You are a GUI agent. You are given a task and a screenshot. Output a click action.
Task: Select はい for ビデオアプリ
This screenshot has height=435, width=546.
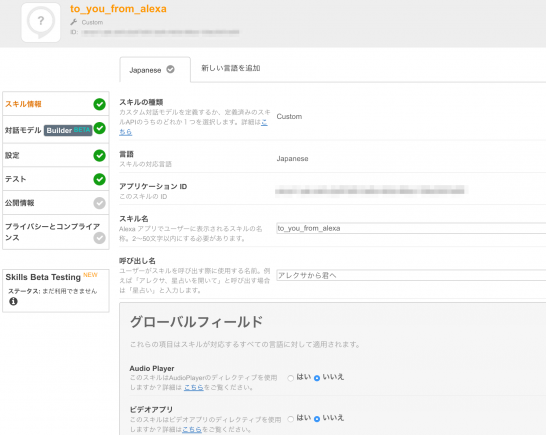click(290, 419)
